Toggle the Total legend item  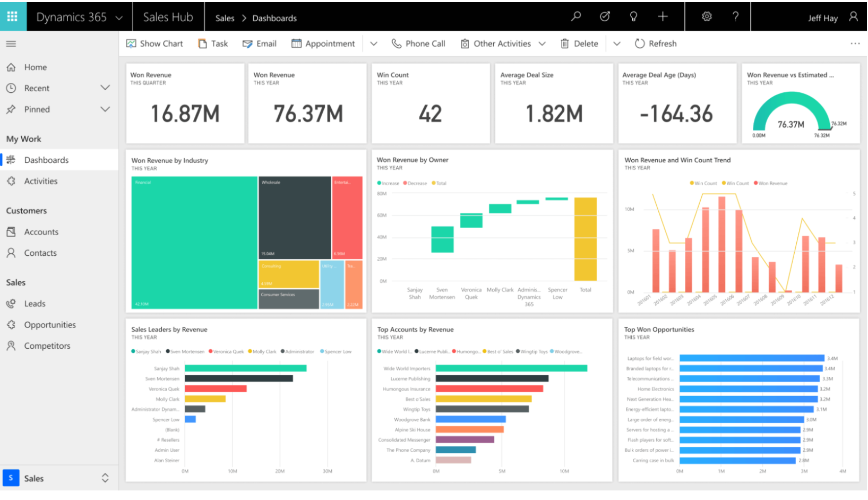439,183
